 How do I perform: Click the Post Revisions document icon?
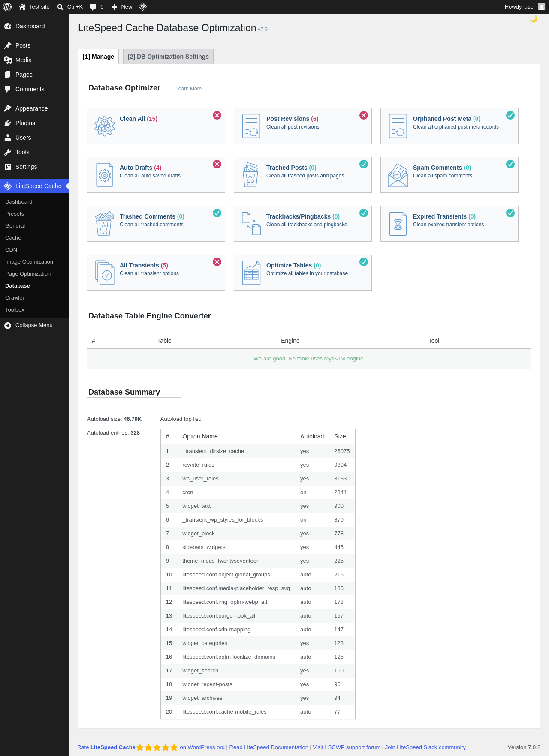pyautogui.click(x=251, y=126)
